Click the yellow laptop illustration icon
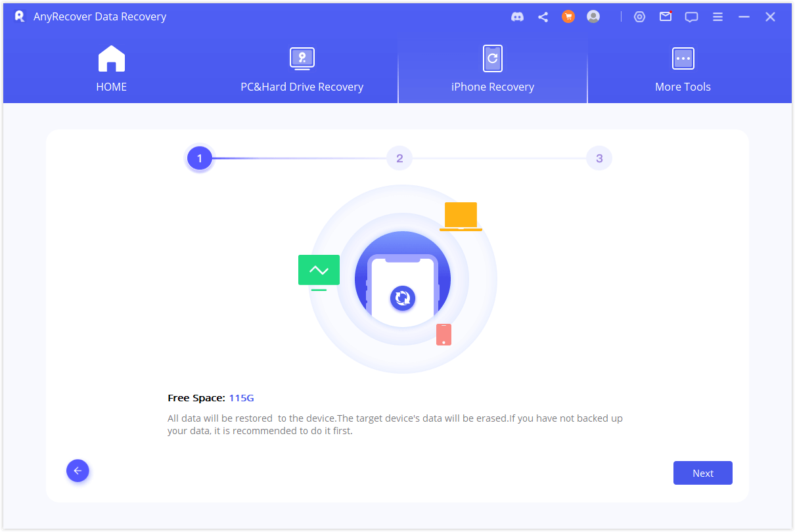The width and height of the screenshot is (795, 532). point(461,216)
